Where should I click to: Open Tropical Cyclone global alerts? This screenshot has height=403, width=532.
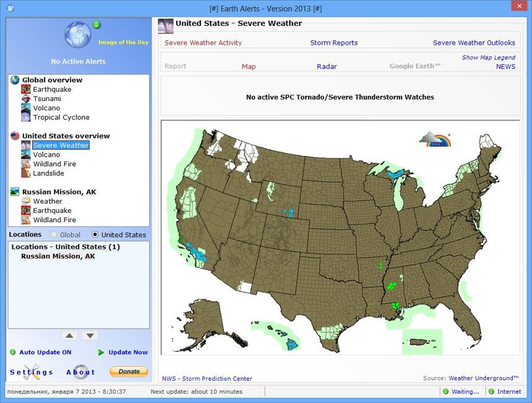point(26,117)
